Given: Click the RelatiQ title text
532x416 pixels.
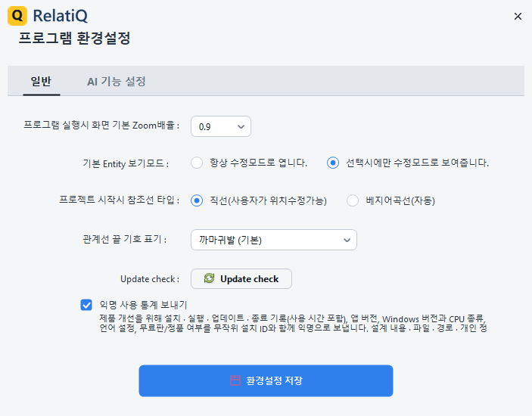Looking at the screenshot, I should [x=61, y=16].
